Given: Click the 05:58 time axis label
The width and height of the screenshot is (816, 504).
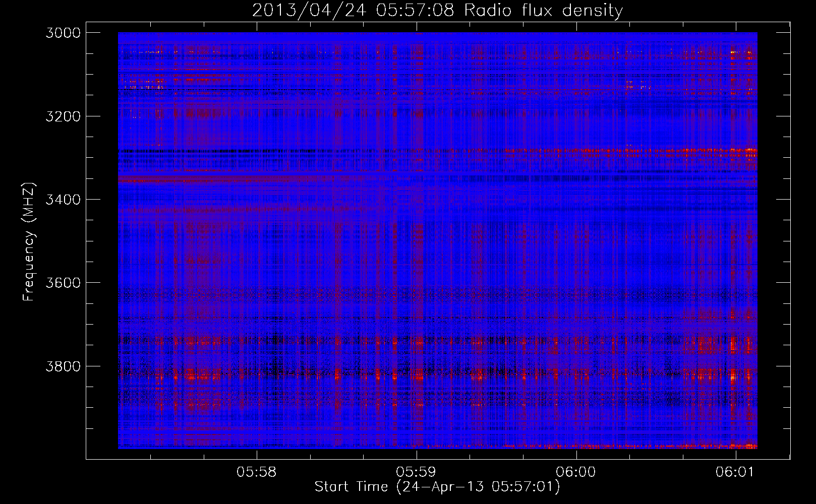Looking at the screenshot, I should [x=257, y=472].
